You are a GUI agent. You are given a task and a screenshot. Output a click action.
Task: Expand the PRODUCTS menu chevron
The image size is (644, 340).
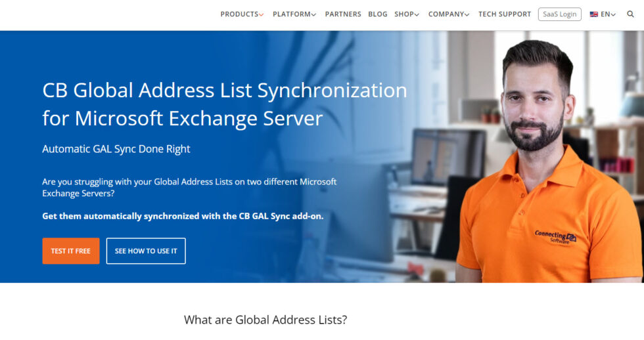[262, 14]
